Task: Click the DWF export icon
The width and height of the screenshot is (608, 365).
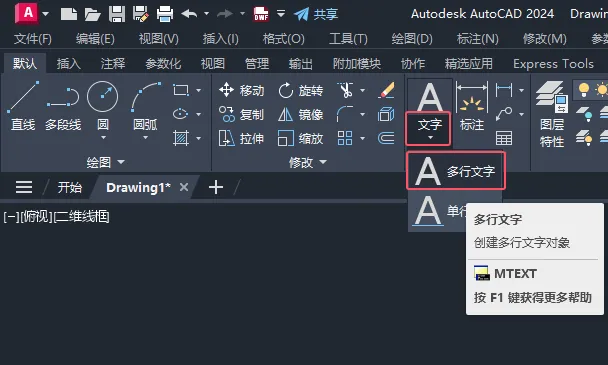Action: click(x=261, y=14)
